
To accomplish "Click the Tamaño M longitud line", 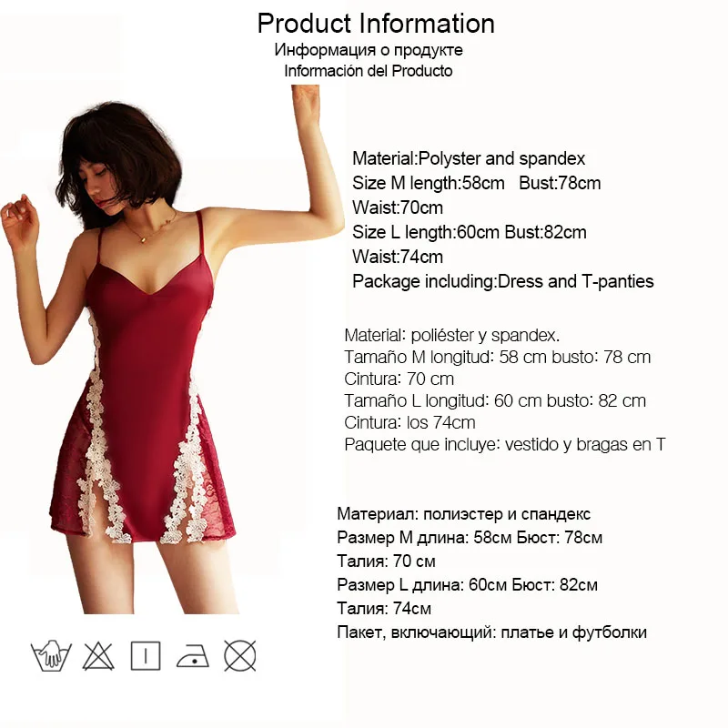I will pos(497,357).
